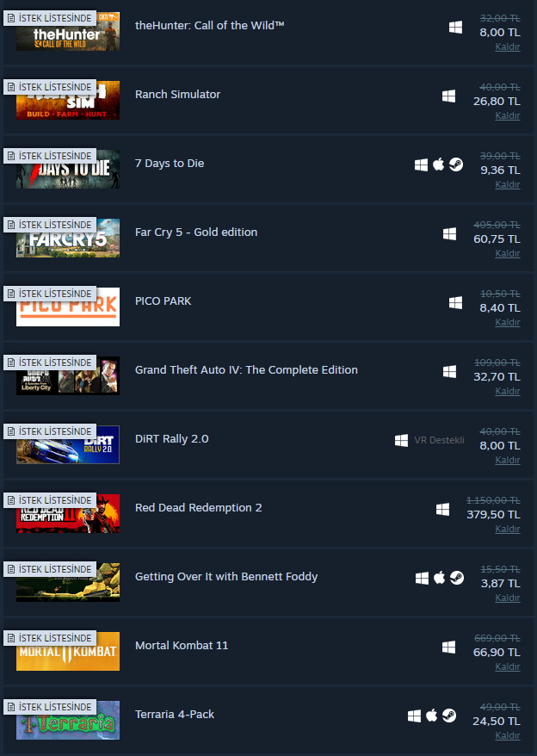Open the Mortal Kombat 11 title
The image size is (537, 756).
182,646
